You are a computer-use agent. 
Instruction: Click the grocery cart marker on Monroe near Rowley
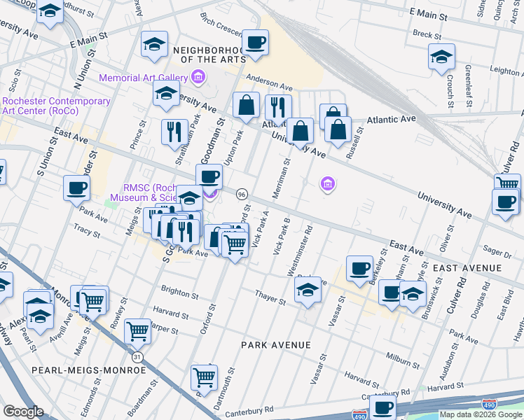point(93,302)
